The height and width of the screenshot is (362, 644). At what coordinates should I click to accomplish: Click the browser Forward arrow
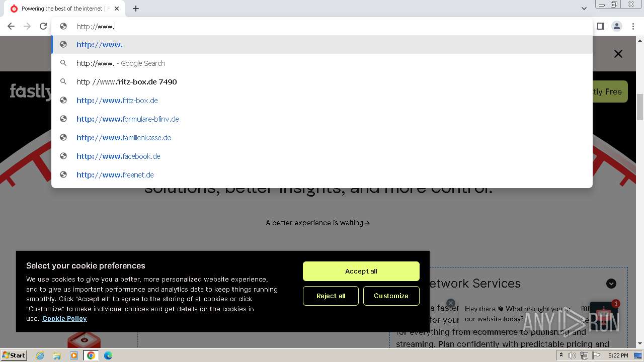[27, 26]
